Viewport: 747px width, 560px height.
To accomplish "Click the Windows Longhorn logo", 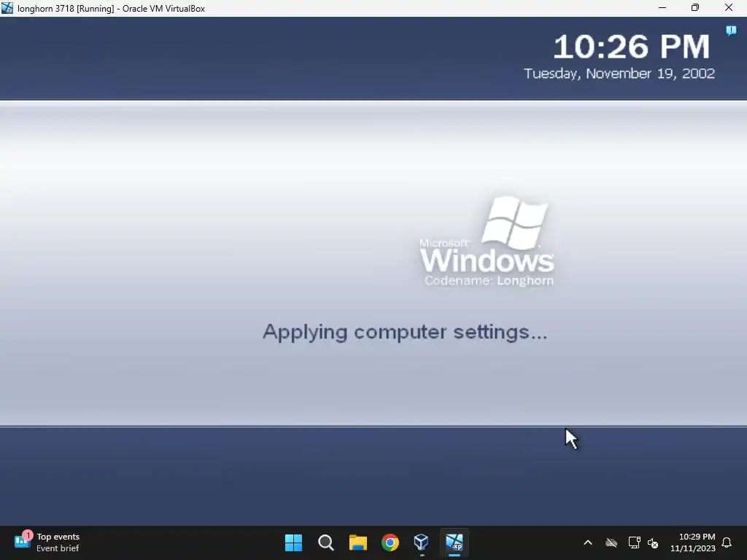I will tap(487, 241).
